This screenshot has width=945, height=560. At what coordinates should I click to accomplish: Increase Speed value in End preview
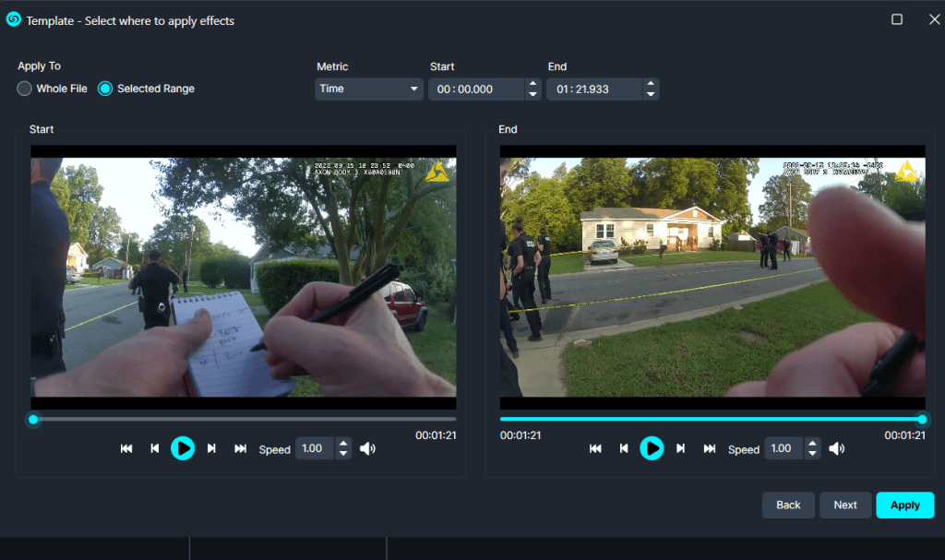click(812, 444)
